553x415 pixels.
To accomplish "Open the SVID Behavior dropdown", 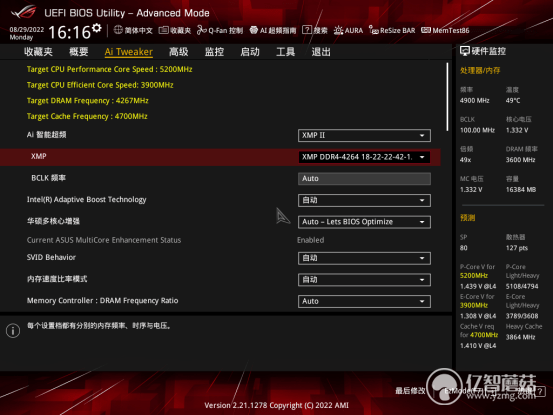I will tap(364, 258).
